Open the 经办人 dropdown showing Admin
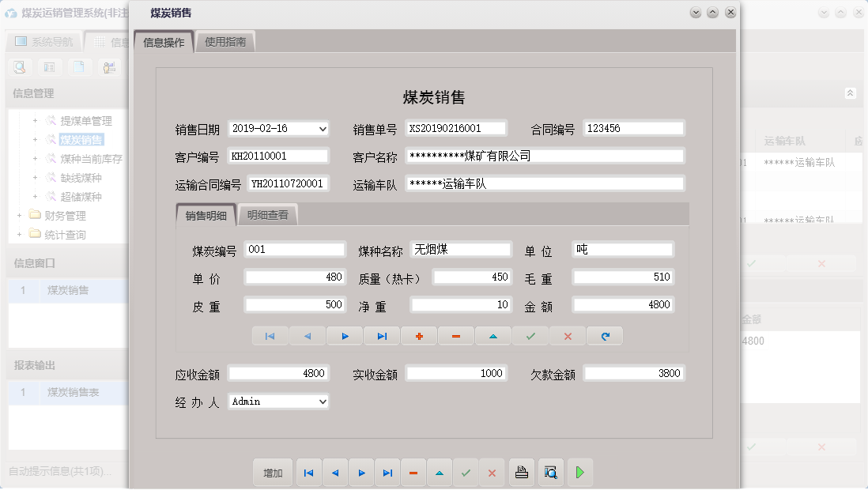Viewport: 868px width, 494px height. tap(323, 401)
